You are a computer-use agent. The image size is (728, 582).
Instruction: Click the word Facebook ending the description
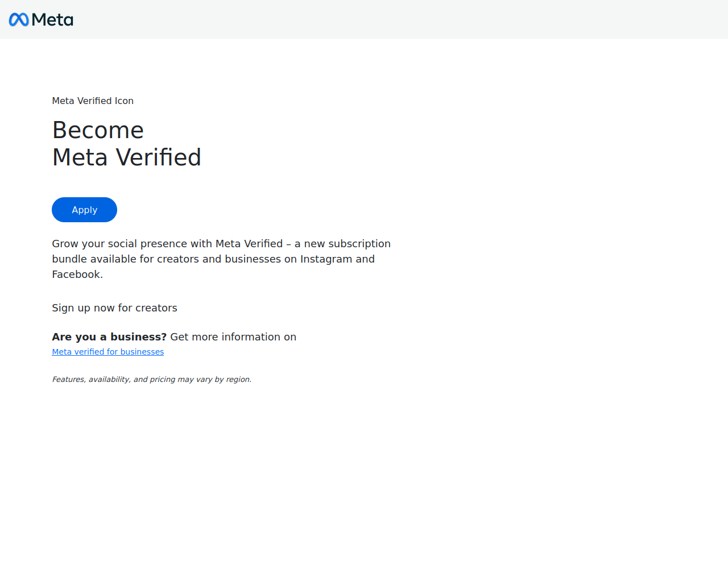(76, 275)
